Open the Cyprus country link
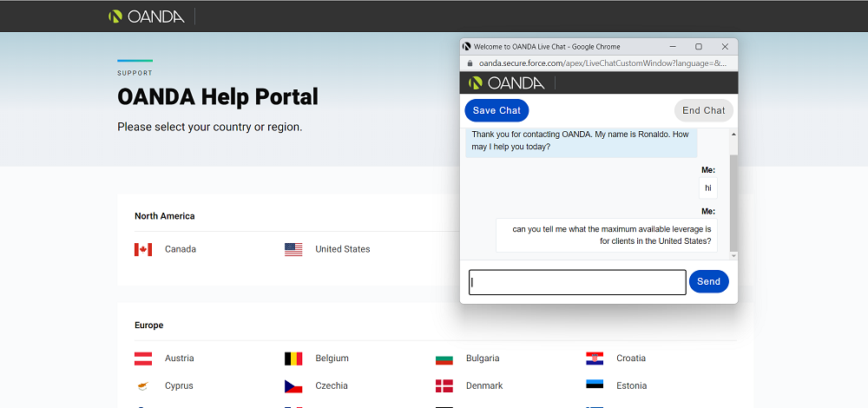868x408 pixels. click(179, 385)
